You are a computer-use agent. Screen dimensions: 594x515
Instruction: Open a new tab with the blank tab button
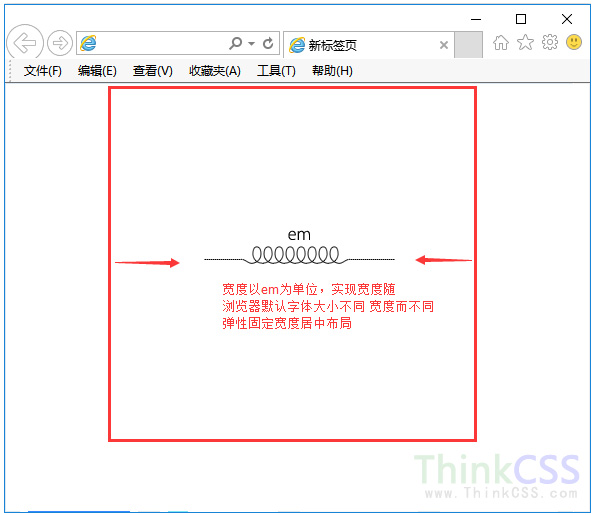pyautogui.click(x=468, y=45)
